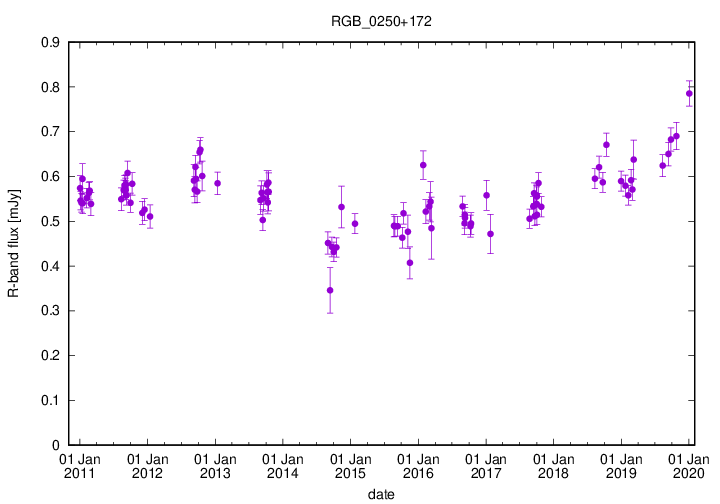Select the lowest data point near 0.35 mJy
The width and height of the screenshot is (720, 504).
pos(330,290)
